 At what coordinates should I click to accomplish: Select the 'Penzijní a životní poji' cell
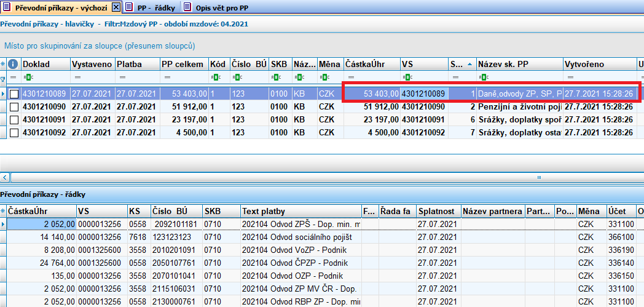click(520, 107)
